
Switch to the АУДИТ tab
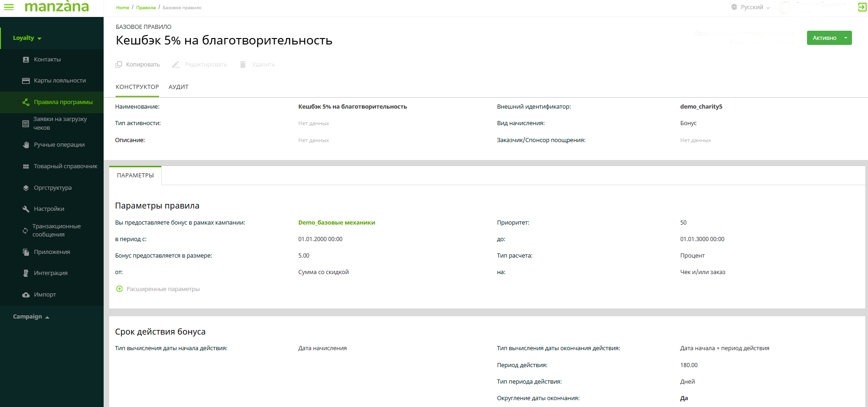[x=178, y=87]
